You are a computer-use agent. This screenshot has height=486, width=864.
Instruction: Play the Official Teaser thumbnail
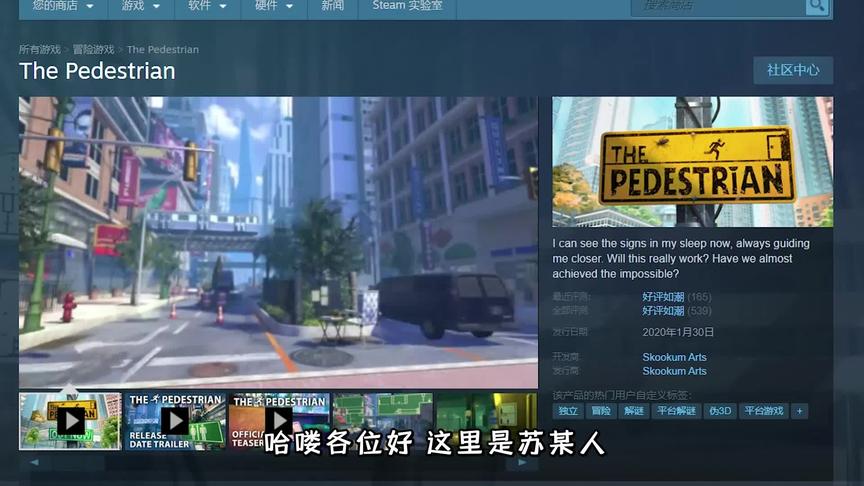[x=279, y=421]
